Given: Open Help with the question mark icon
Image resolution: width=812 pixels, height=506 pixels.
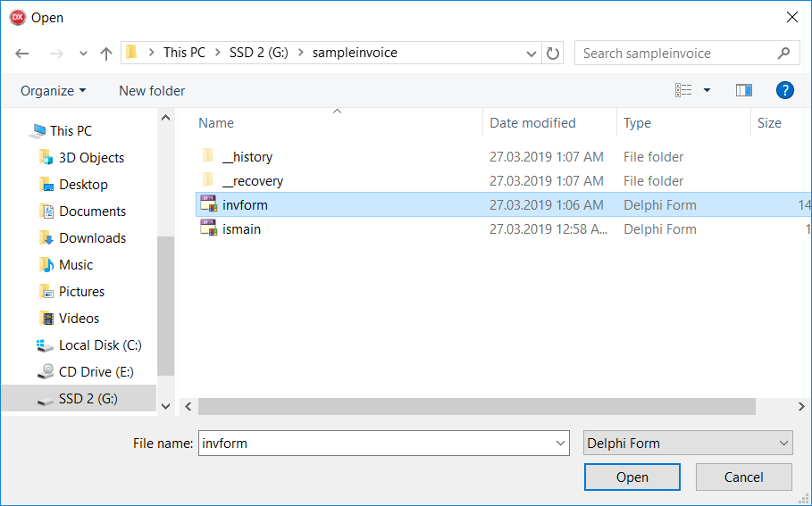Looking at the screenshot, I should tap(784, 90).
